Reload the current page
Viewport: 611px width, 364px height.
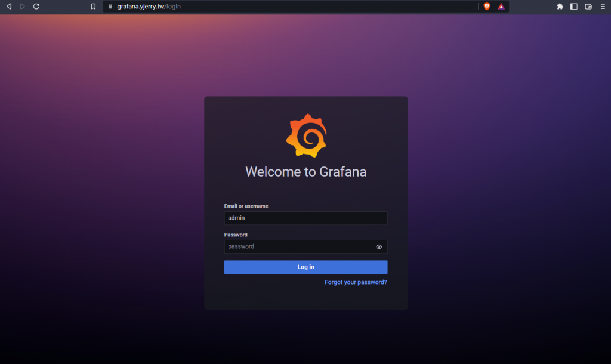pyautogui.click(x=36, y=6)
